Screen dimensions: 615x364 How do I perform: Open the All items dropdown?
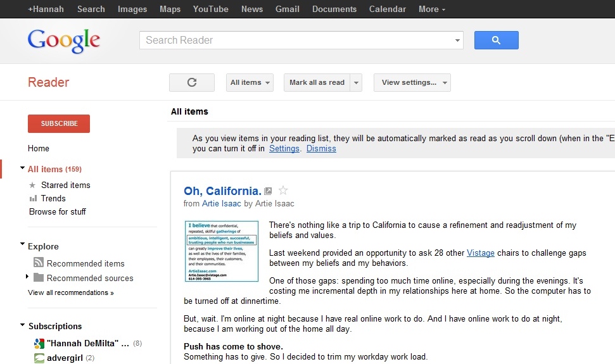coord(250,82)
